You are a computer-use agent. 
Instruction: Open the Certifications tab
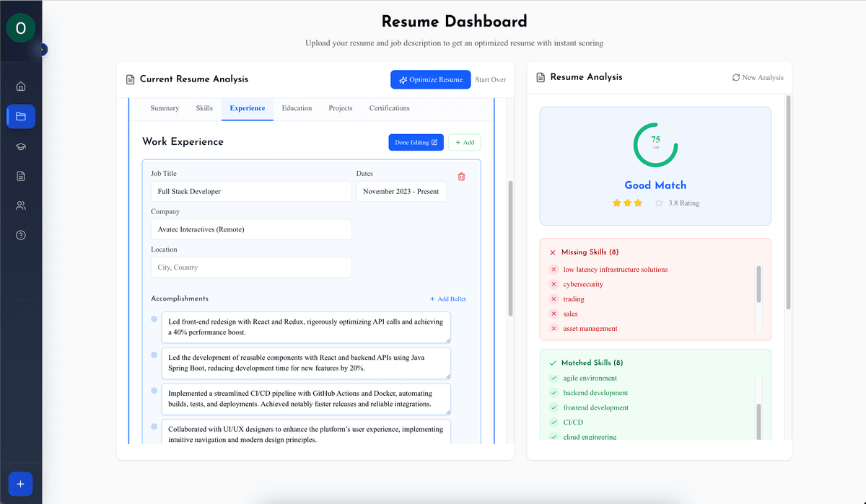[389, 108]
